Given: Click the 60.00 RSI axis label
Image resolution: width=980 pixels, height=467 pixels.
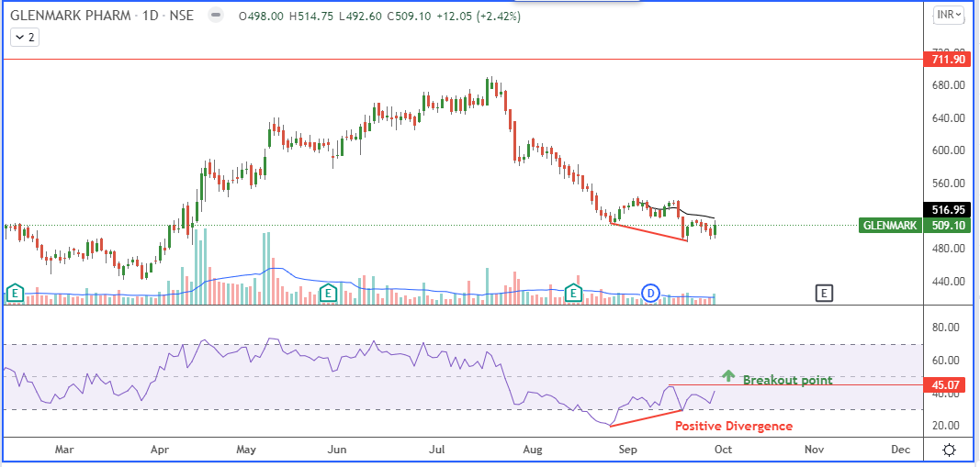Looking at the screenshot, I should pos(945,360).
